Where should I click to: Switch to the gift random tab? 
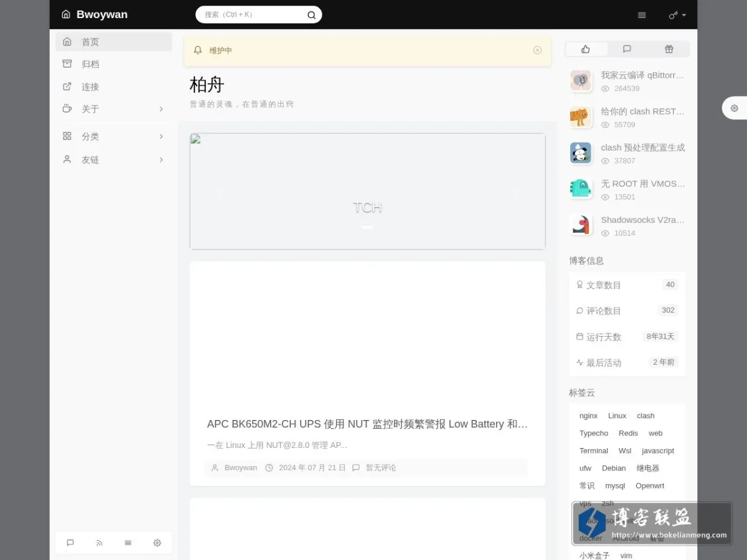click(669, 49)
